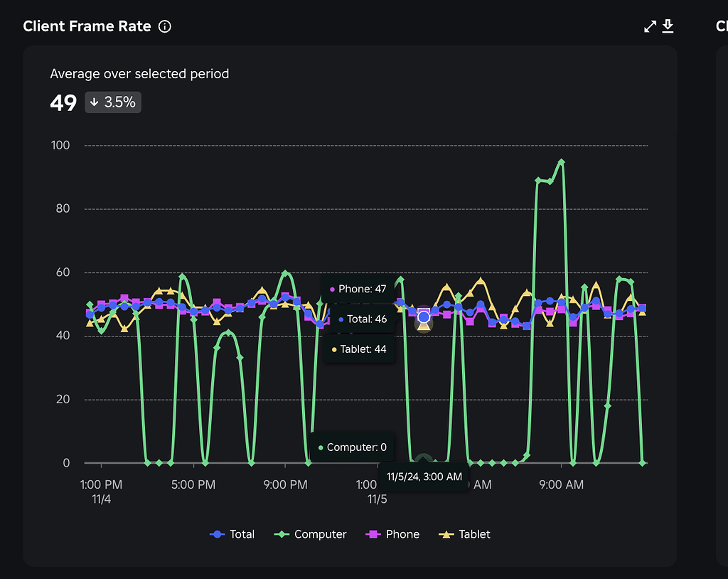
Task: Select the blue Total legend marker
Action: (x=217, y=534)
